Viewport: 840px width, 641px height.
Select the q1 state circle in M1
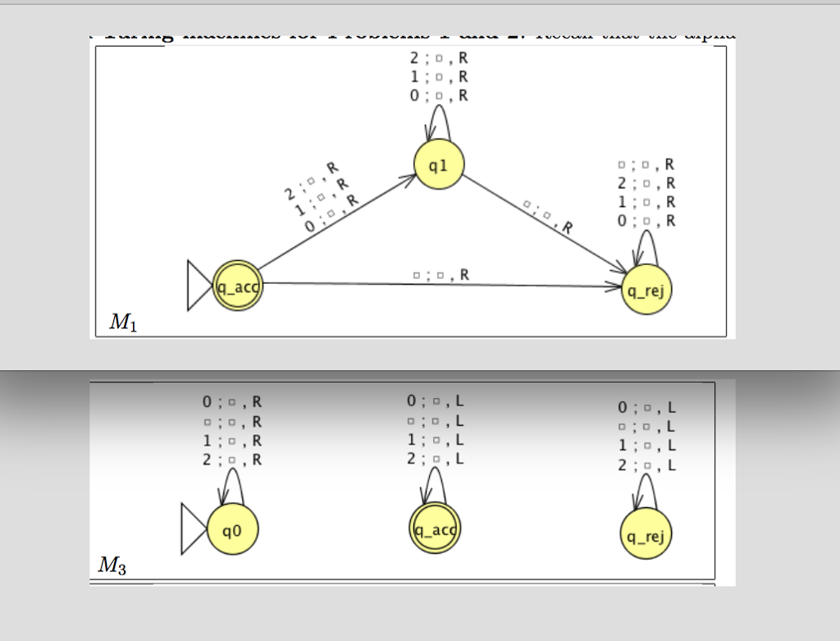pos(438,165)
